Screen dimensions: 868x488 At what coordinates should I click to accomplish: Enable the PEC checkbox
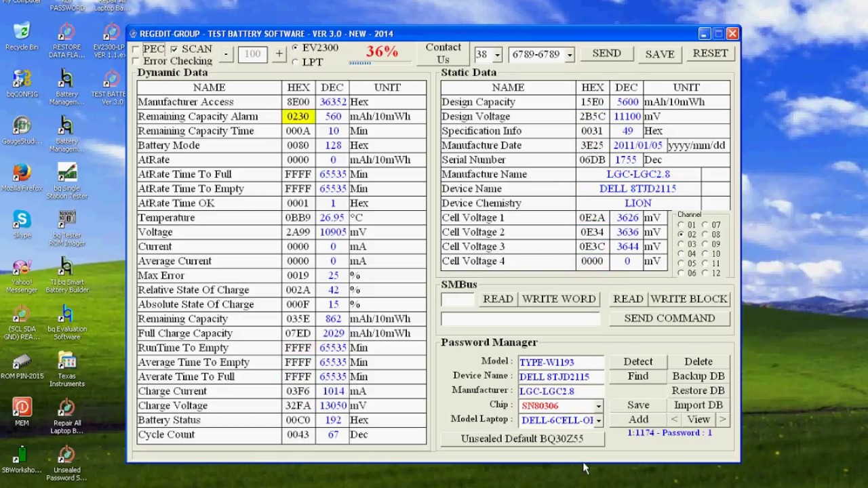click(136, 49)
